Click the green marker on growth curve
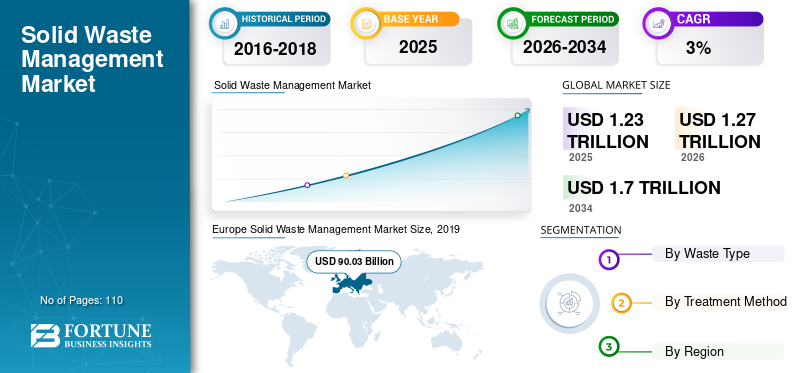 (x=517, y=115)
